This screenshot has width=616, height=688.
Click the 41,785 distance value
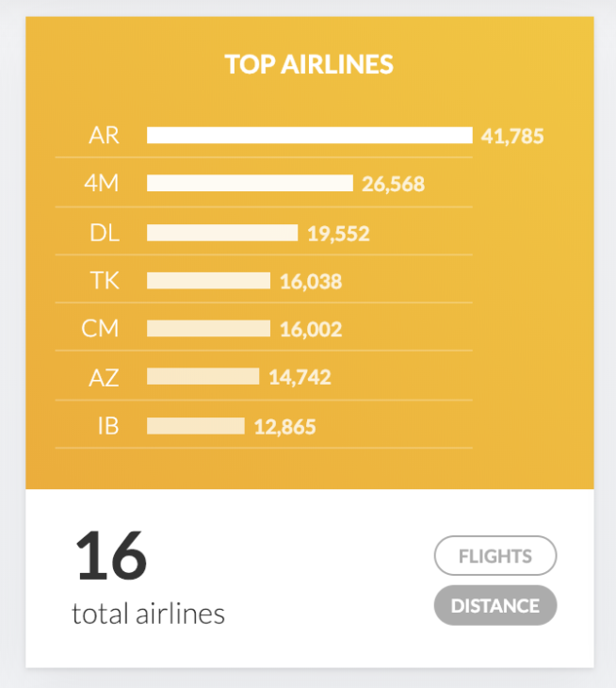[x=512, y=137]
